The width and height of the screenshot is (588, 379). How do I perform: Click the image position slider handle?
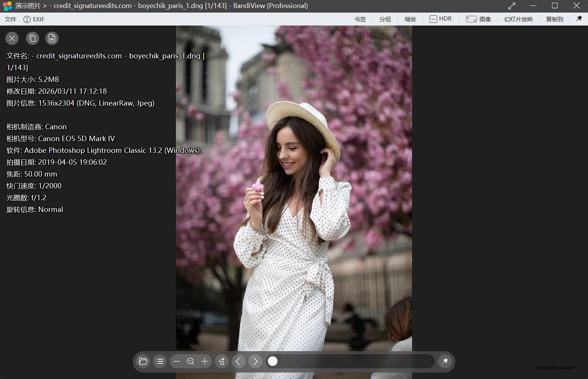(x=273, y=361)
